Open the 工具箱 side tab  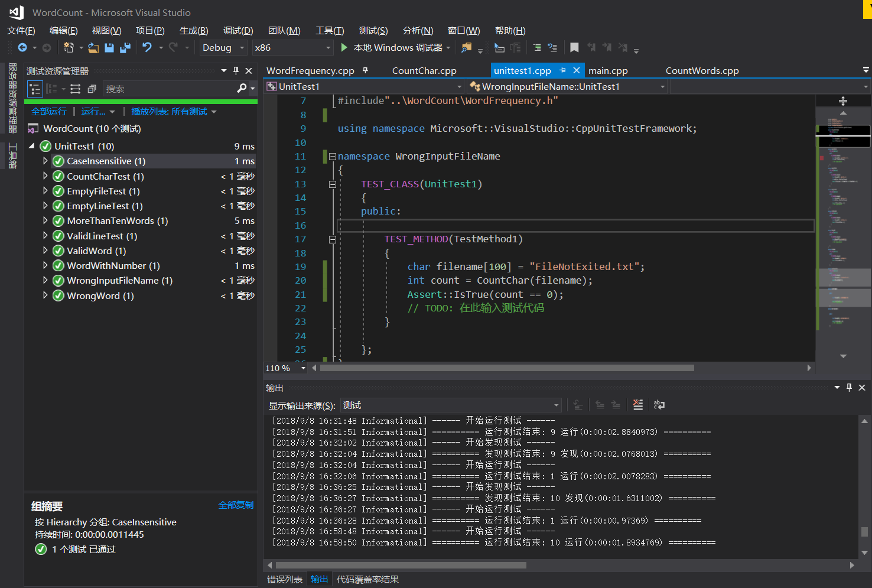12,155
